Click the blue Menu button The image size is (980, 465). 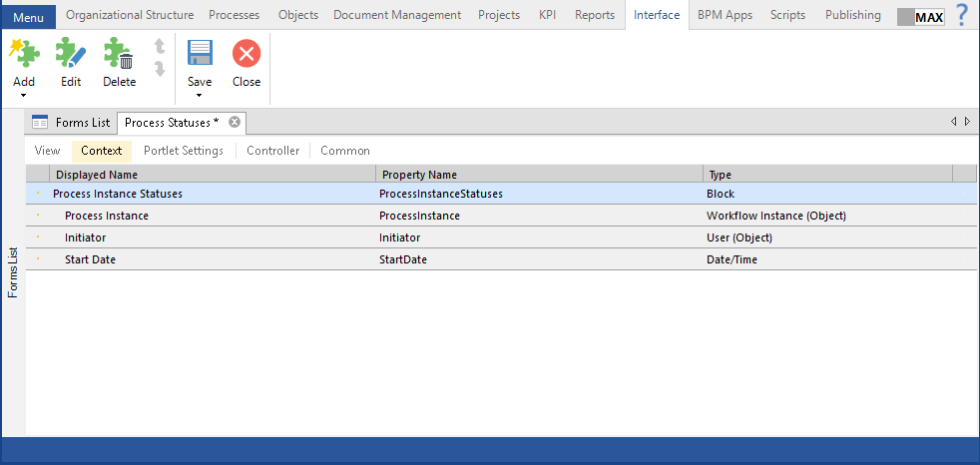click(28, 17)
